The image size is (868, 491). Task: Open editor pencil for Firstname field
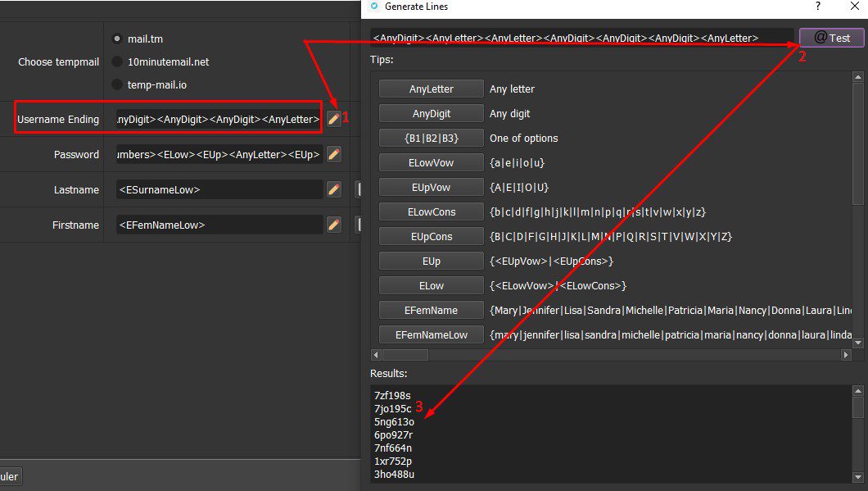333,225
